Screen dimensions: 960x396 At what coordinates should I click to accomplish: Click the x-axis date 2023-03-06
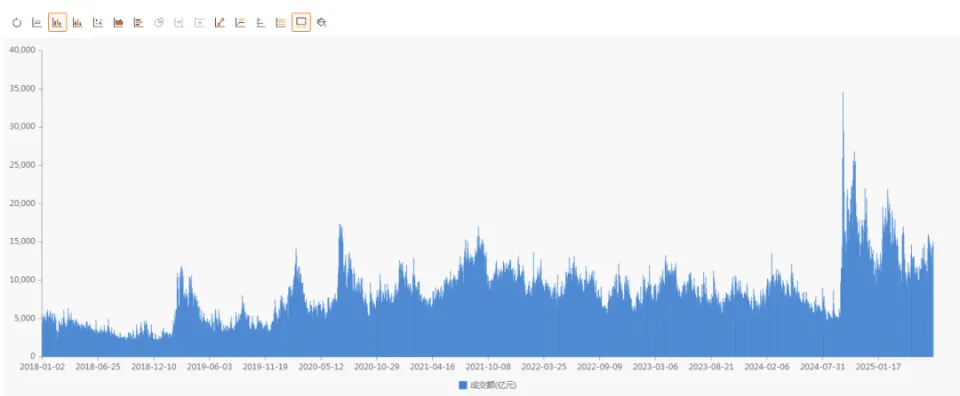(655, 367)
